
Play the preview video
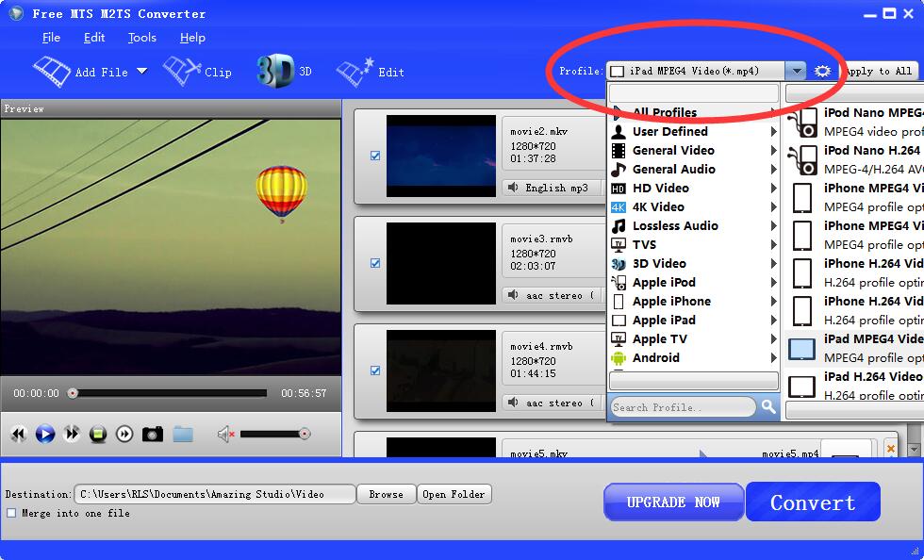45,435
